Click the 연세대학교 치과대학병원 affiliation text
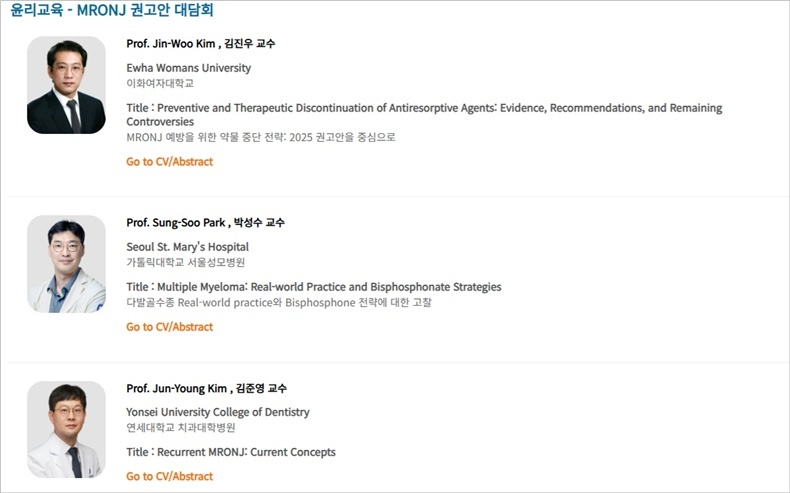 (181, 427)
